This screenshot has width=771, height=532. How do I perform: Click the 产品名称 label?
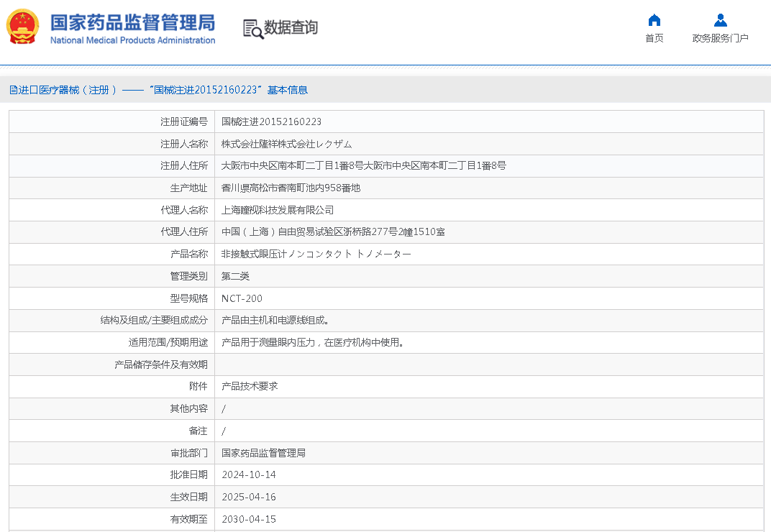[189, 254]
